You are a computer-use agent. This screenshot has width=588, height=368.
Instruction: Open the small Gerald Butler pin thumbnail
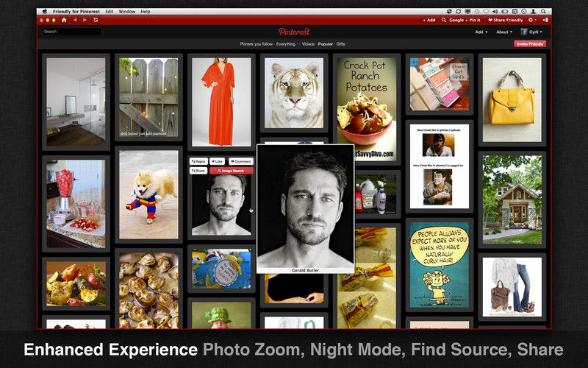click(221, 205)
